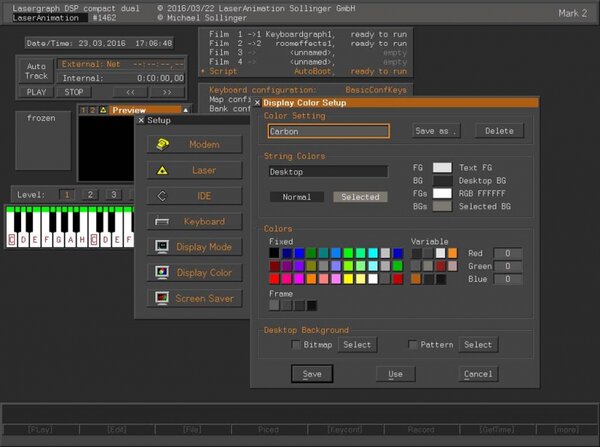600x447 pixels.
Task: Click Delete button in Color Setting
Action: 499,131
